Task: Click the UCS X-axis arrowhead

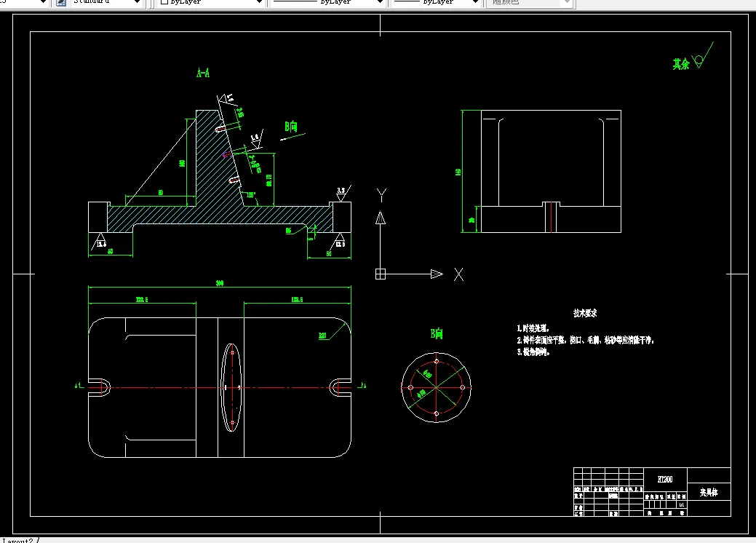Action: click(437, 274)
